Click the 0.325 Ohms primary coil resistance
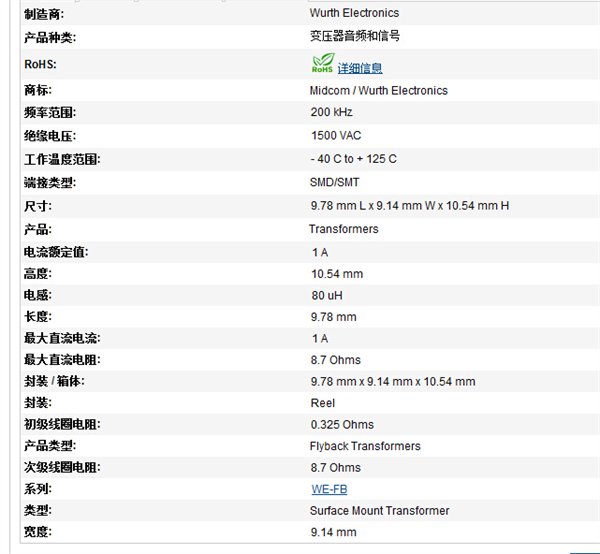This screenshot has height=554, width=600. coord(341,424)
